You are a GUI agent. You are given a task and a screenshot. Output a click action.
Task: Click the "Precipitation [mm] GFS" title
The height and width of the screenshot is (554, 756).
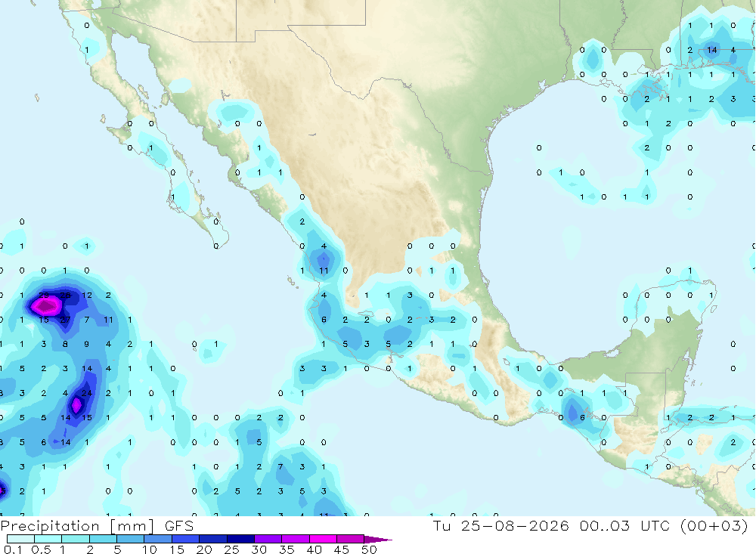coord(97,525)
